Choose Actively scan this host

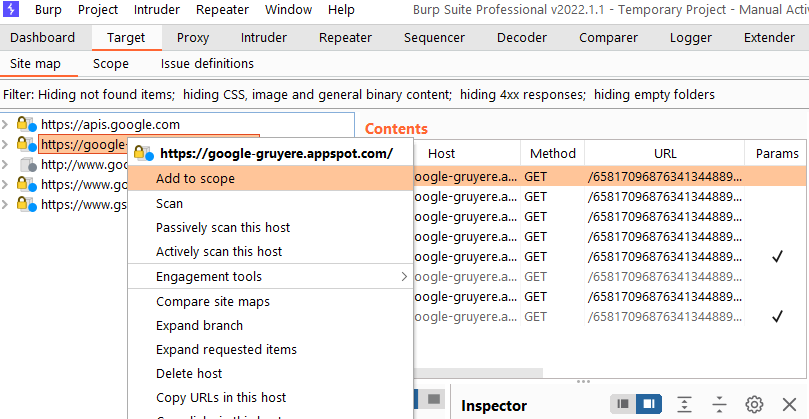(x=219, y=252)
